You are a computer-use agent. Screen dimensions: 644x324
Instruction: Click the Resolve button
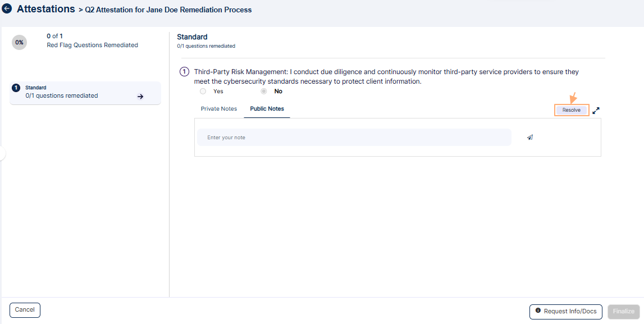(x=571, y=110)
